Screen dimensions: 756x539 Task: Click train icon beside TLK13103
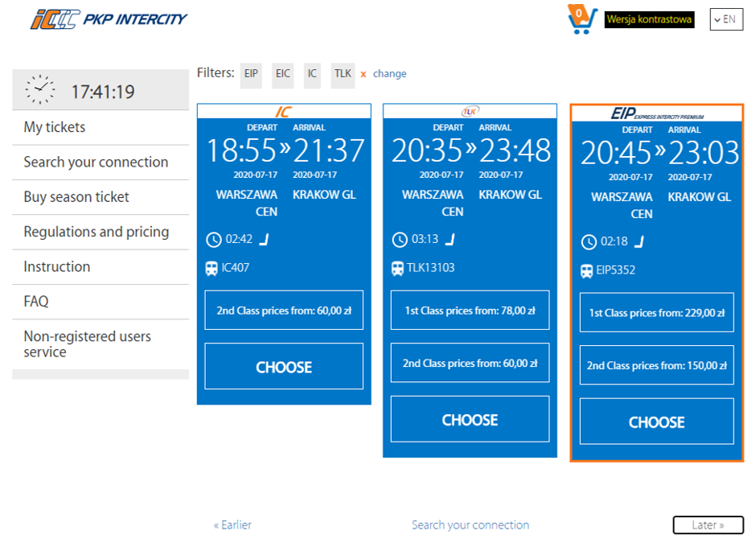(x=397, y=269)
